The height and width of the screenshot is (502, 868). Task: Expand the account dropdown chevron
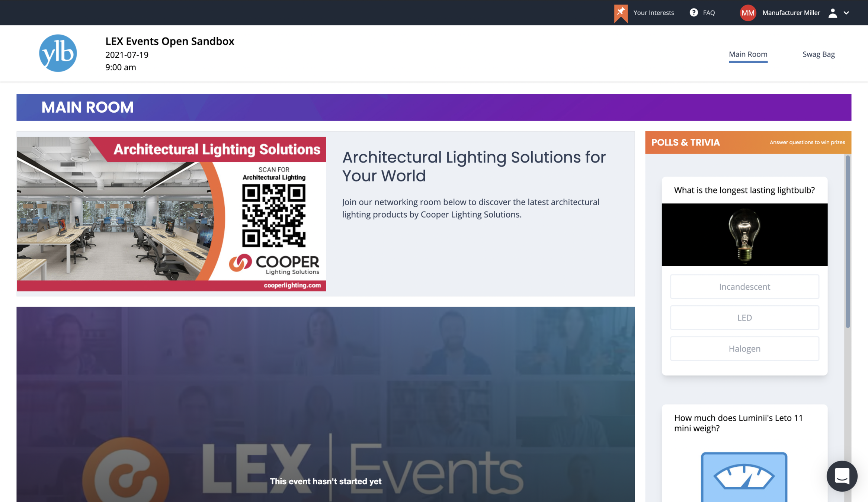pos(846,13)
